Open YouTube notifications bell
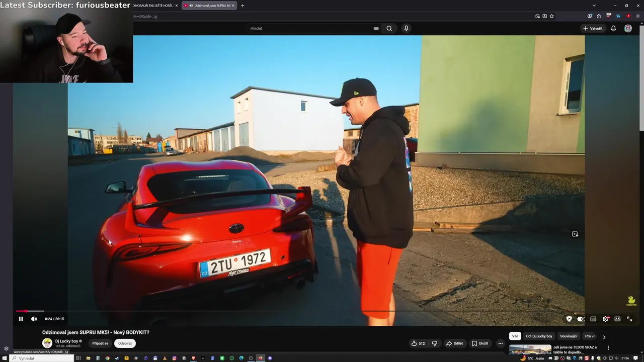This screenshot has height=362, width=644. [613, 28]
